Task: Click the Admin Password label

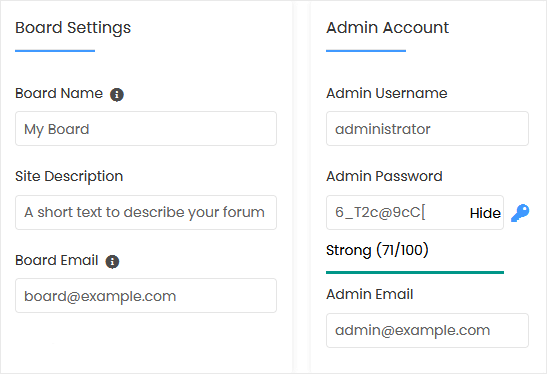Action: 384,176
